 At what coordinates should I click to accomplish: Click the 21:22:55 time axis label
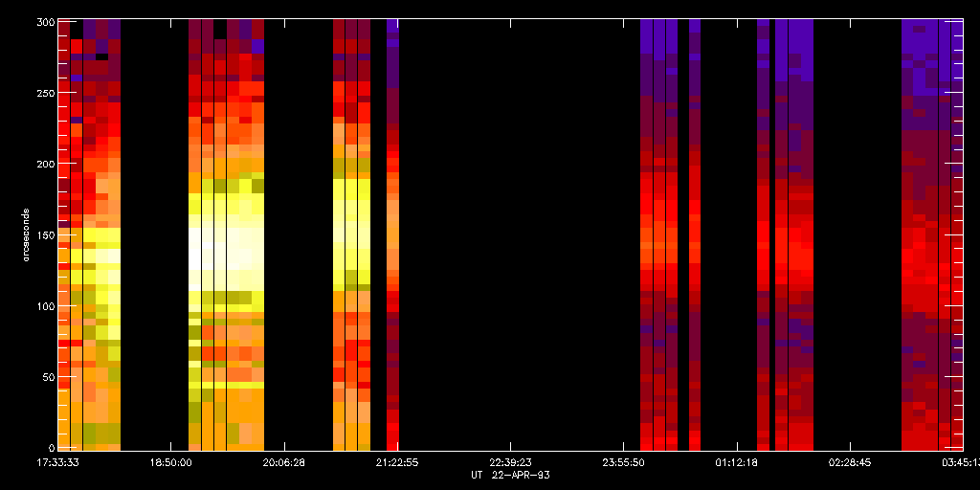point(397,463)
